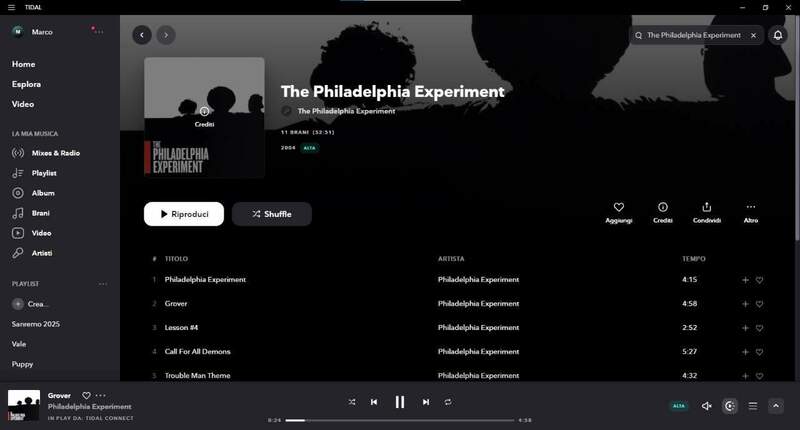
Task: Pause the current track
Action: tap(399, 402)
